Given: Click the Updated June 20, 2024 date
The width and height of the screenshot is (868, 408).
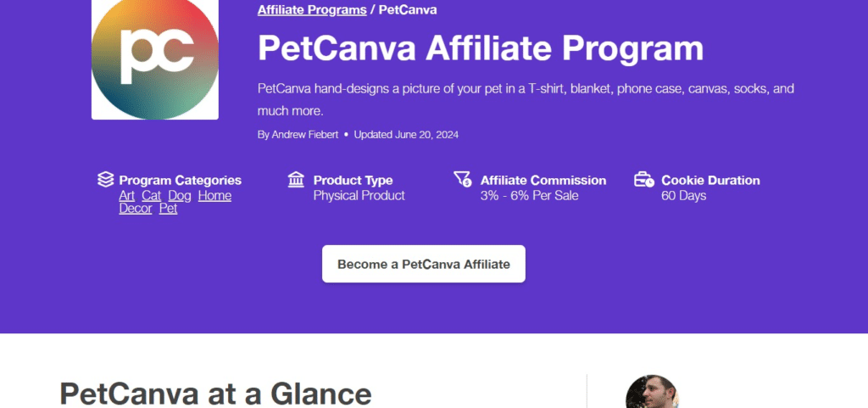Looking at the screenshot, I should tap(406, 135).
